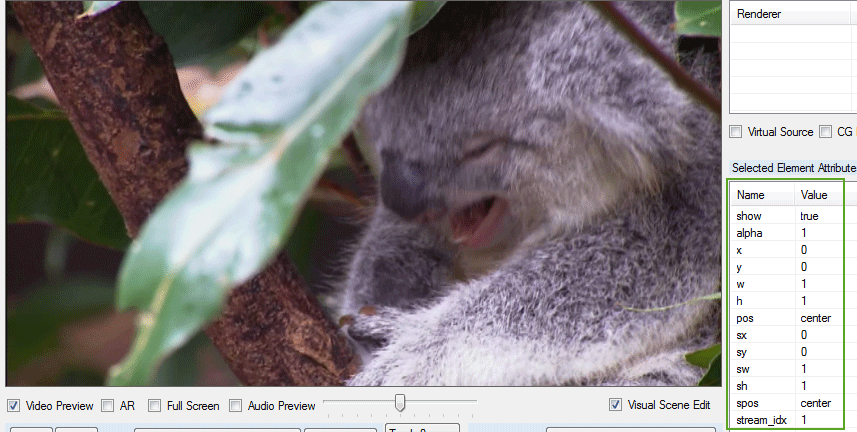Screen dimensions: 857x432
Task: Select the 'alpha' attribute name
Action: [x=749, y=233]
